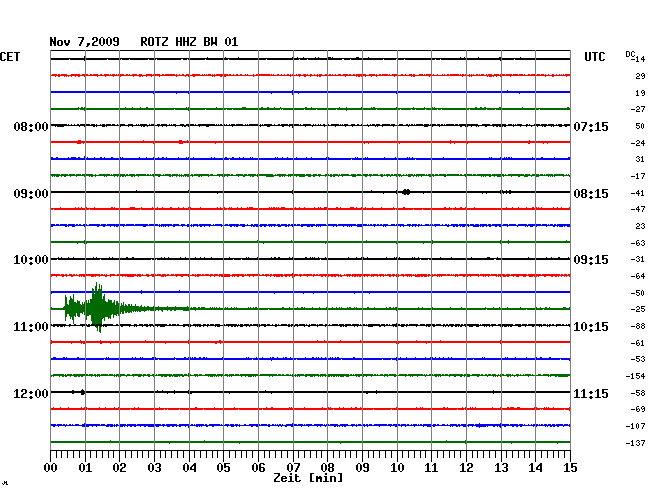Click the DC value "-88"
This screenshot has height=494, width=650.
click(x=638, y=327)
